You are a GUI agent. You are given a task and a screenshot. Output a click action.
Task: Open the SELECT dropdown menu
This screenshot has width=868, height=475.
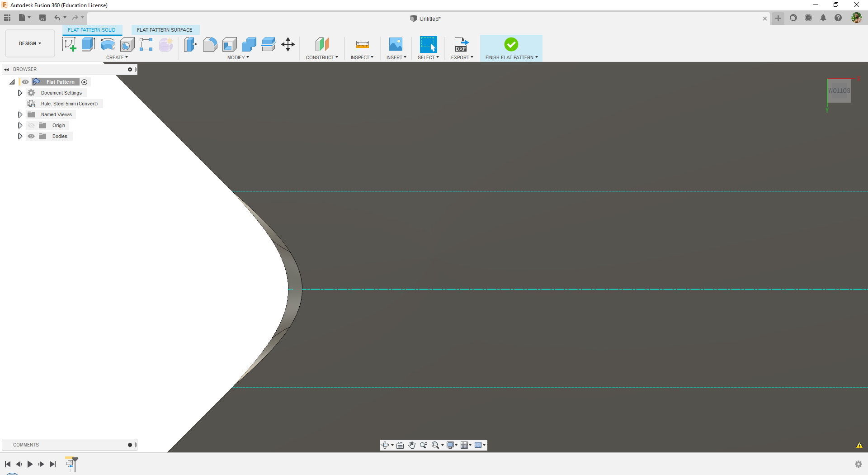(x=428, y=57)
